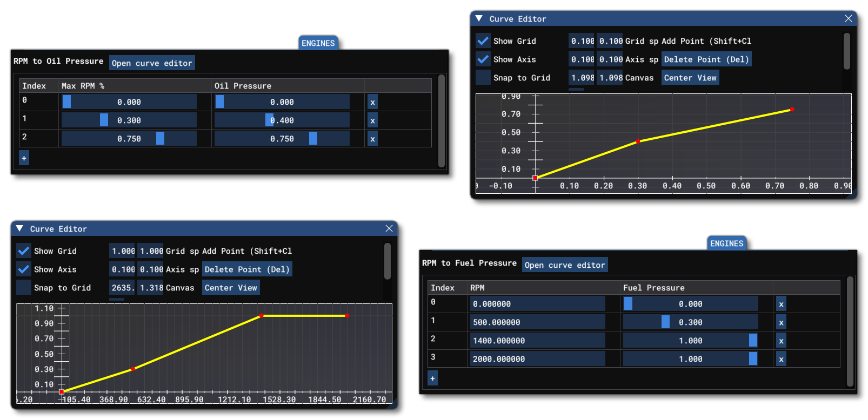Viewport: 868px width, 420px height.
Task: Remove row 3 from Fuel Pressure table
Action: [781, 359]
